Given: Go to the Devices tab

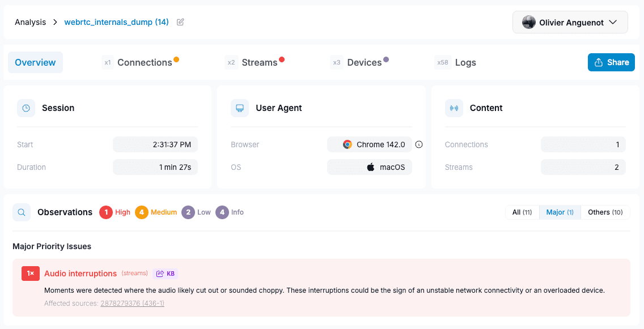Looking at the screenshot, I should tap(364, 62).
